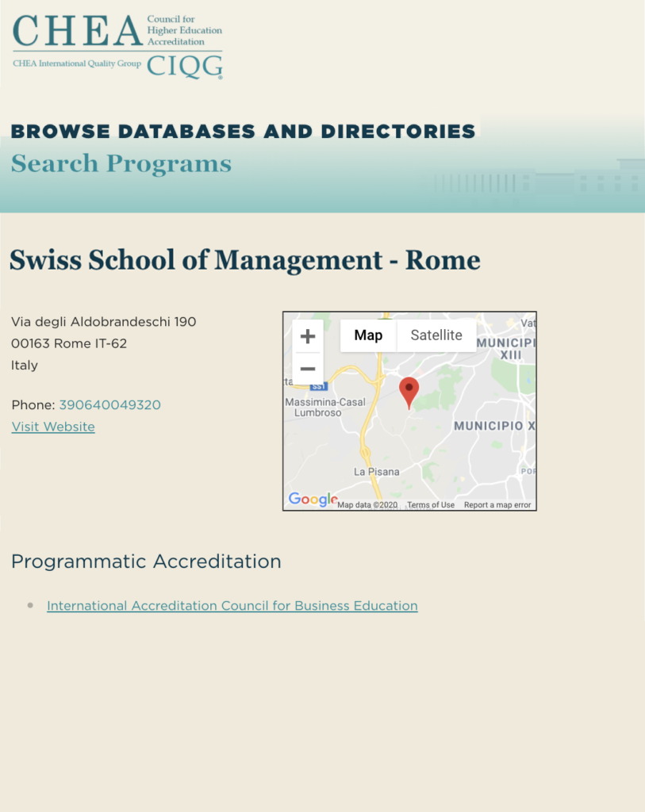This screenshot has width=645, height=812.
Task: Click the Massimina-Casal Lumbroso map label
Action: [x=325, y=408]
